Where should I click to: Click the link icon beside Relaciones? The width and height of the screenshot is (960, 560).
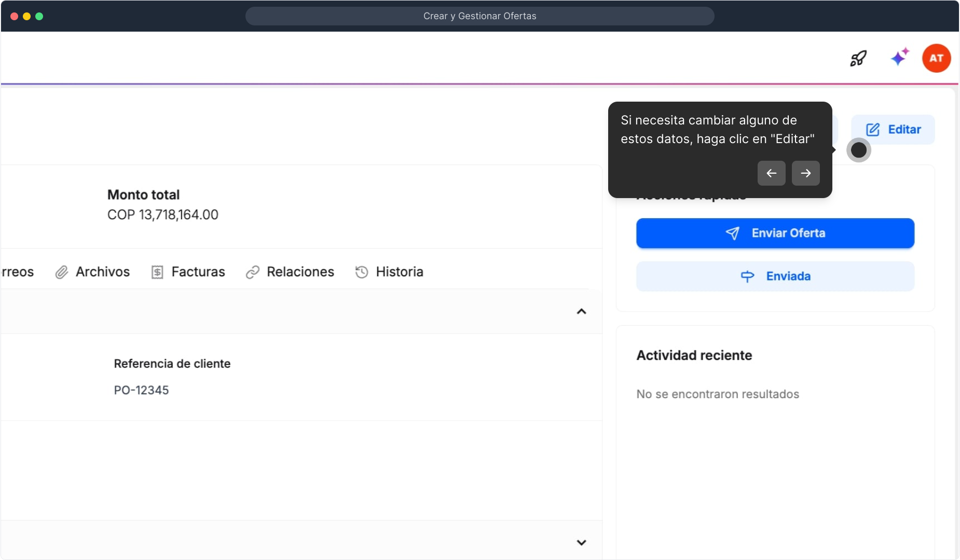(x=253, y=272)
